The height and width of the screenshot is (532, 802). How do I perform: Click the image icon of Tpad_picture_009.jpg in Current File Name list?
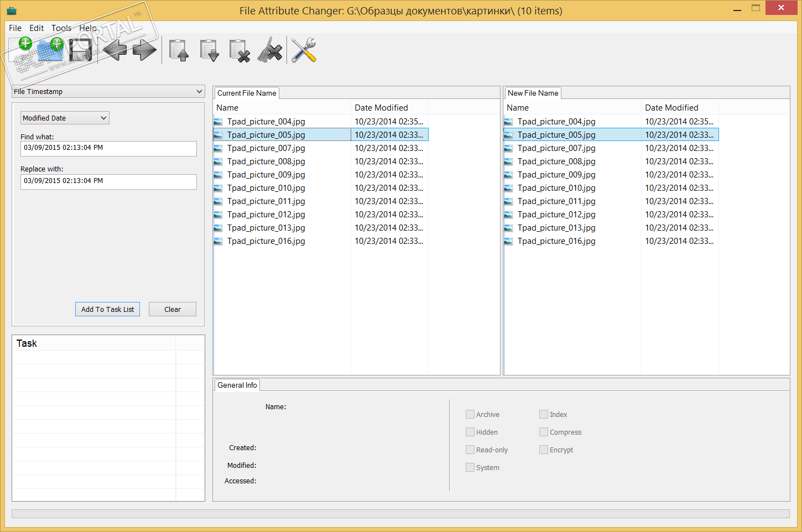coord(218,175)
